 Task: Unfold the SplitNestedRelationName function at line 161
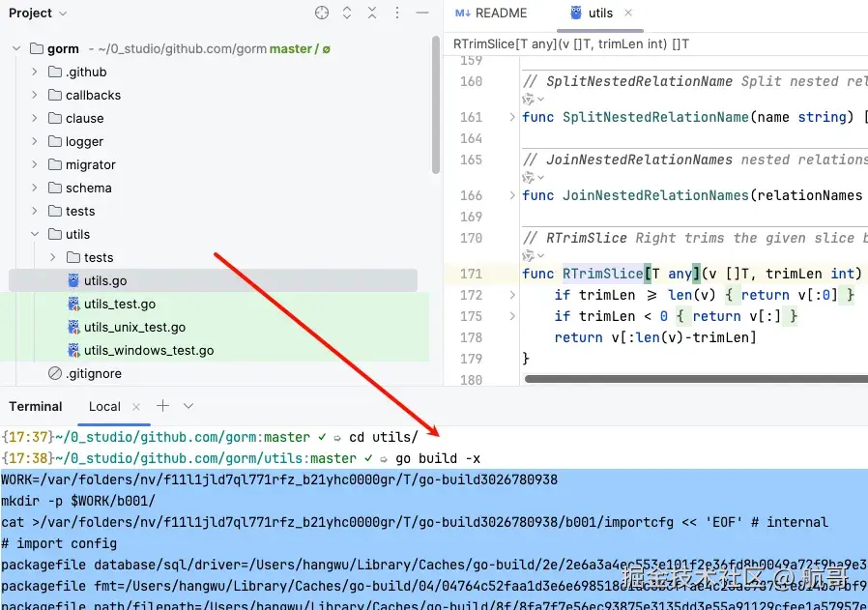[512, 117]
